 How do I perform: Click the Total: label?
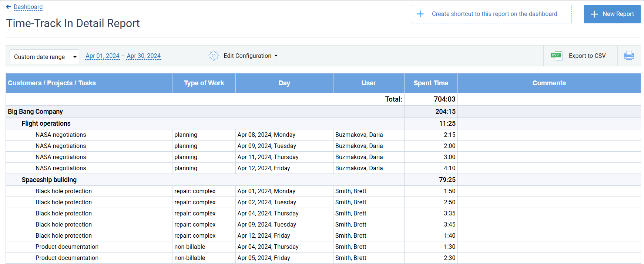393,99
